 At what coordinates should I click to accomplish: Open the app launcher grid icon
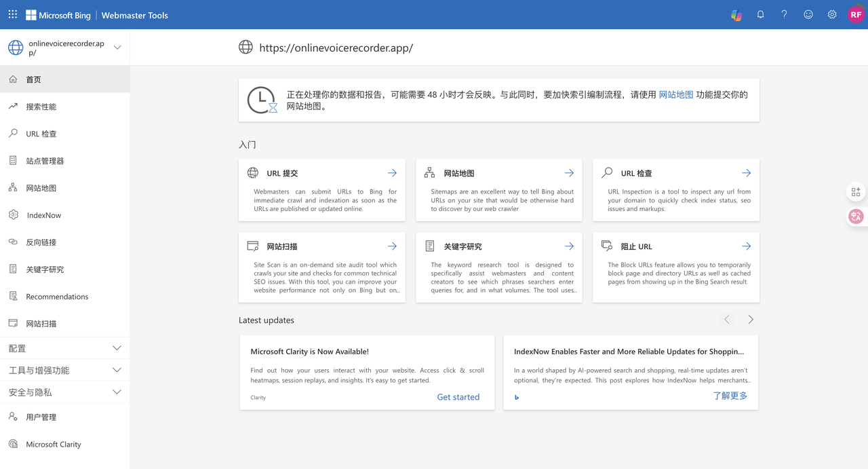13,14
